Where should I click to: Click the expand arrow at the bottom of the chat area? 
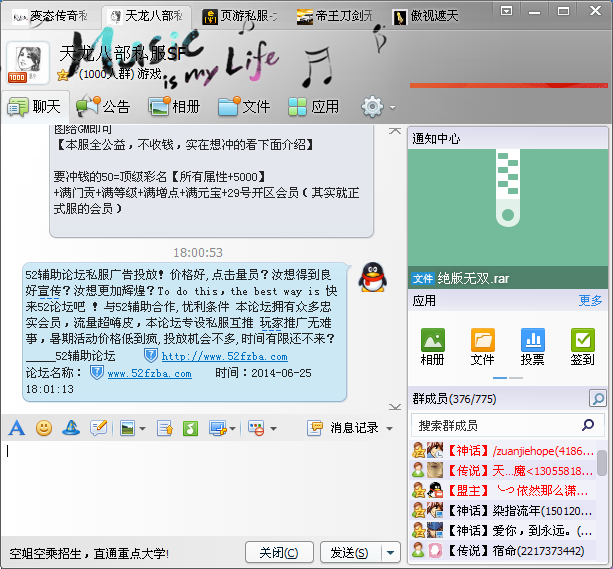pyautogui.click(x=395, y=407)
